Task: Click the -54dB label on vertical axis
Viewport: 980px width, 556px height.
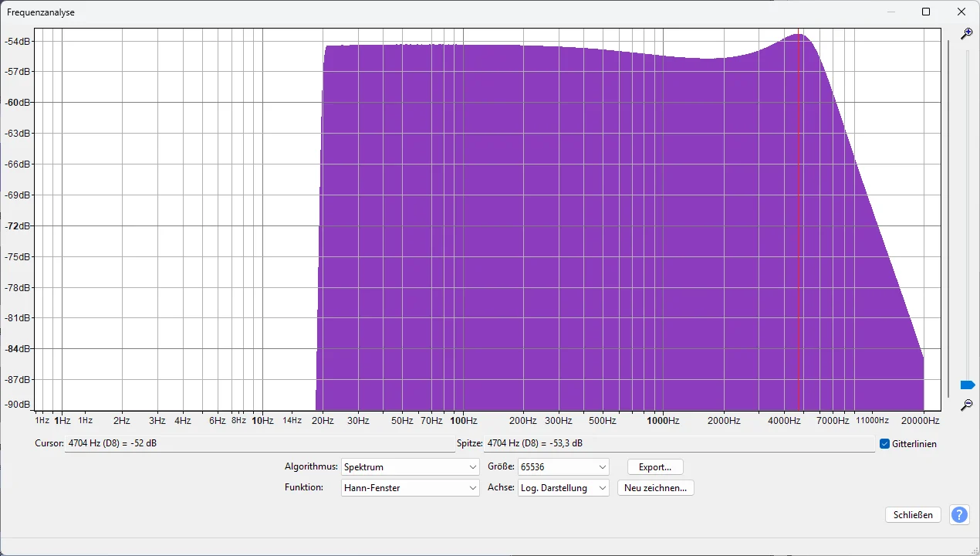Action: 17,41
